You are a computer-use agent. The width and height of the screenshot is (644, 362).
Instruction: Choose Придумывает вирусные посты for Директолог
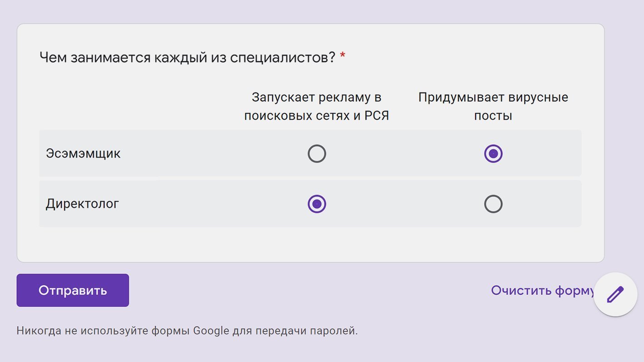(493, 204)
